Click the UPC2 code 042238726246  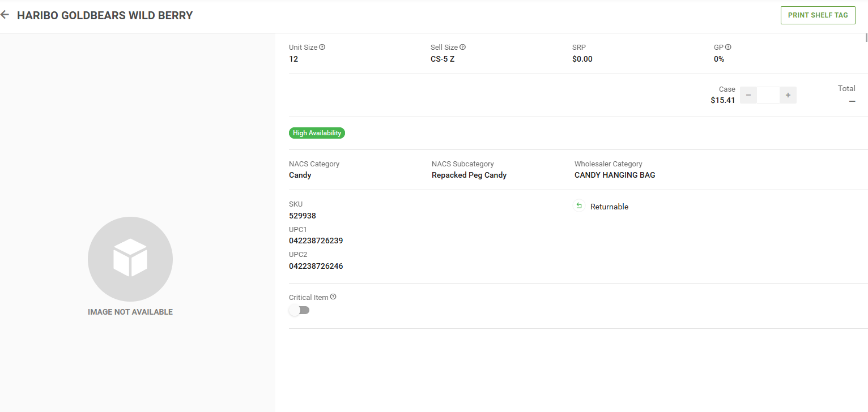click(x=316, y=266)
